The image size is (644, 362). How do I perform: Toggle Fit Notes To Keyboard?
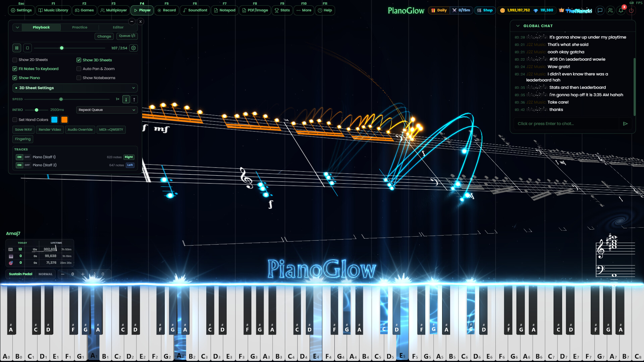point(15,69)
